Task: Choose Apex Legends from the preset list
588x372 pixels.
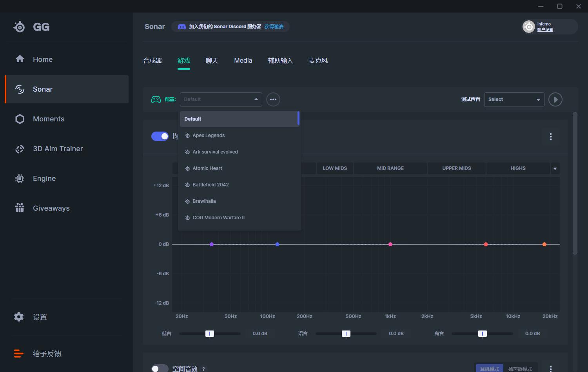Action: point(209,135)
